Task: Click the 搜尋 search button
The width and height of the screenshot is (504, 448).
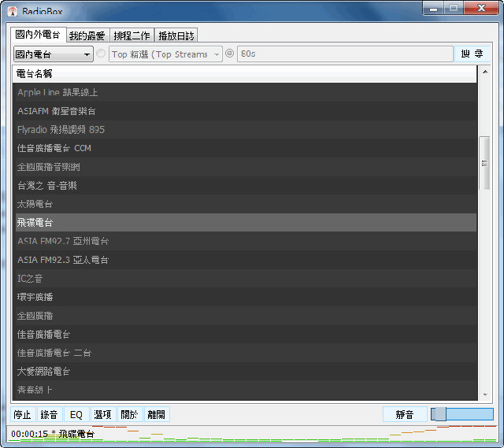Action: 472,54
